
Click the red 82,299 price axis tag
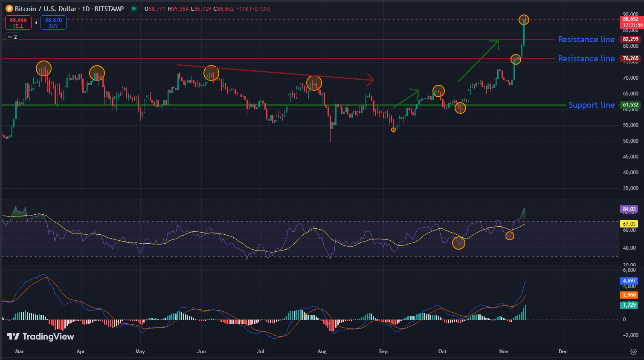click(x=631, y=39)
